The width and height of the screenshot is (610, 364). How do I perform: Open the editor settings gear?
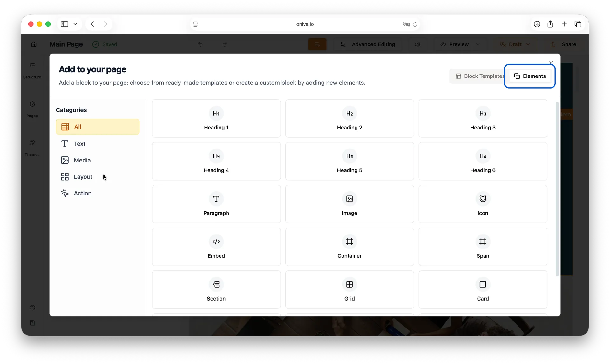(417, 44)
